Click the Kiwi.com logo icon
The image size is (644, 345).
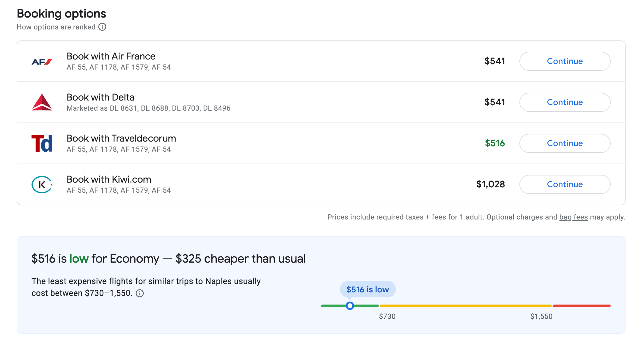pos(42,184)
